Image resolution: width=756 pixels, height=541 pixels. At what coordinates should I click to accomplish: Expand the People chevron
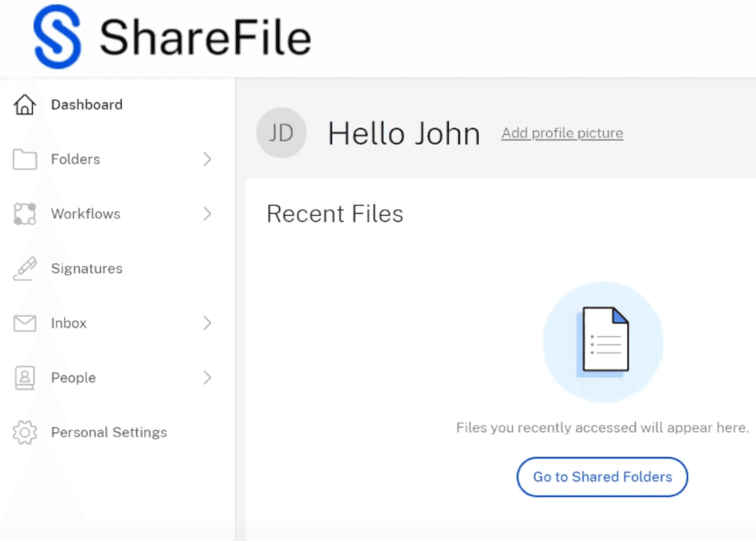click(x=208, y=378)
